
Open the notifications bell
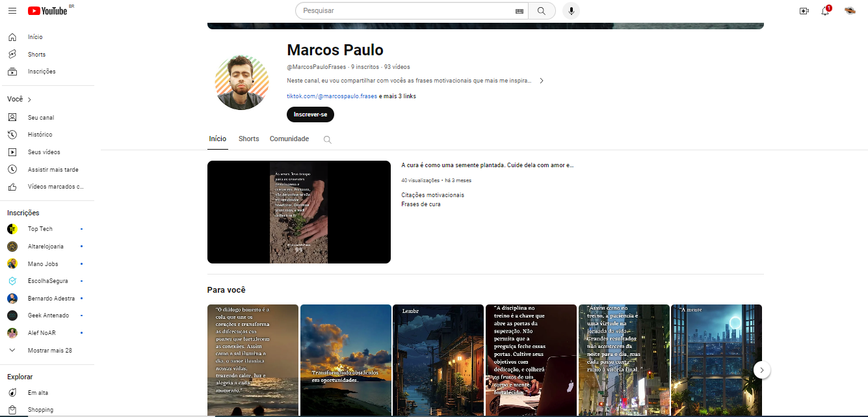tap(826, 11)
